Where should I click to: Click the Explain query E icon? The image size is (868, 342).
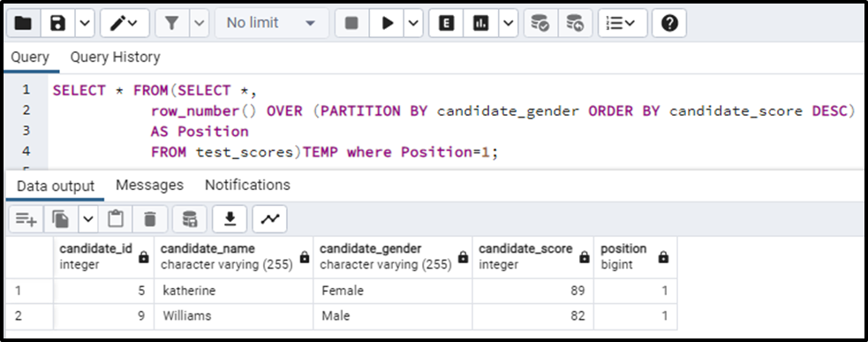click(x=446, y=23)
